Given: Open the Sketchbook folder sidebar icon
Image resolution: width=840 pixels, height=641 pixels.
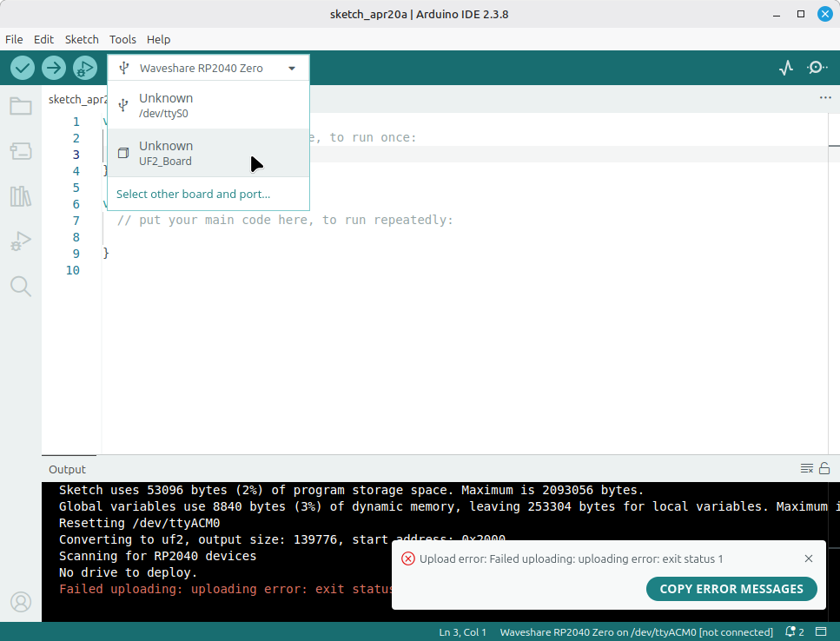Looking at the screenshot, I should coord(21,106).
